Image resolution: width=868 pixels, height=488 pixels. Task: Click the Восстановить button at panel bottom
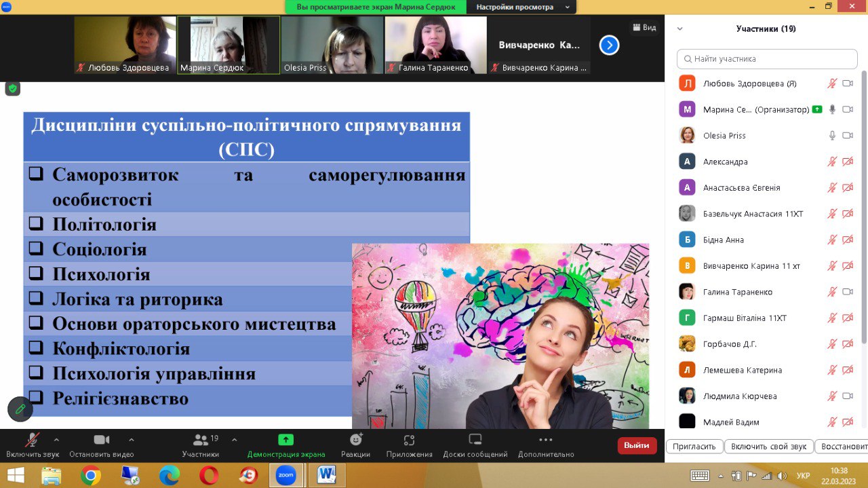point(841,446)
